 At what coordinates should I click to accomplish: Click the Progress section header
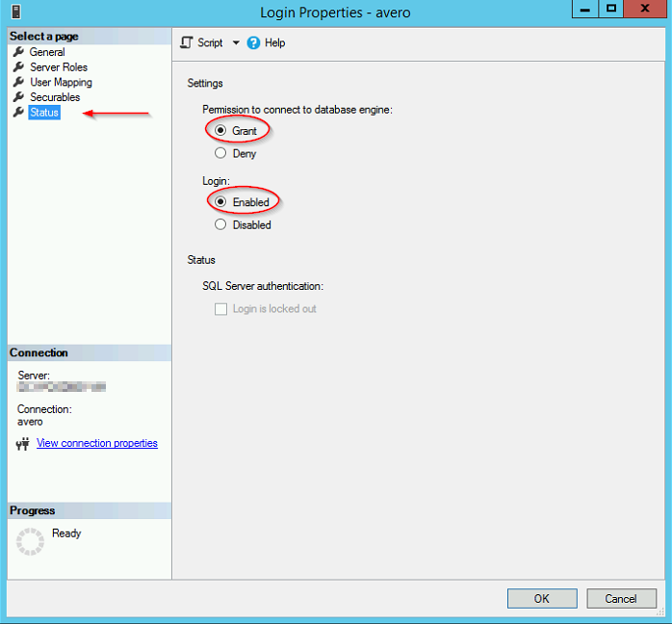(x=90, y=510)
